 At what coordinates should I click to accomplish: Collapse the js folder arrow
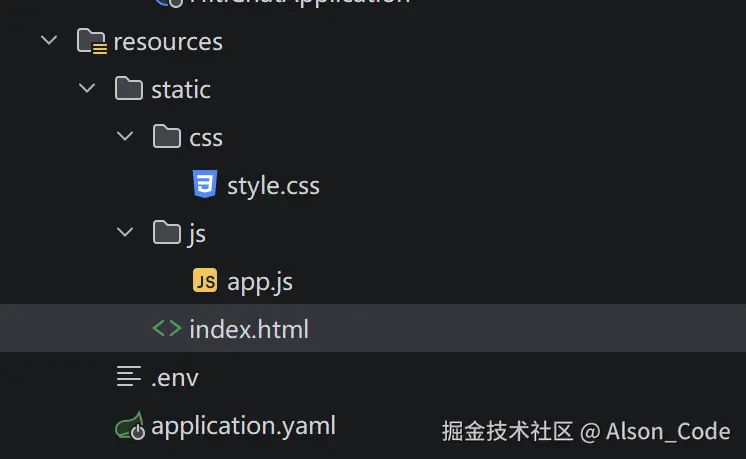pos(125,232)
